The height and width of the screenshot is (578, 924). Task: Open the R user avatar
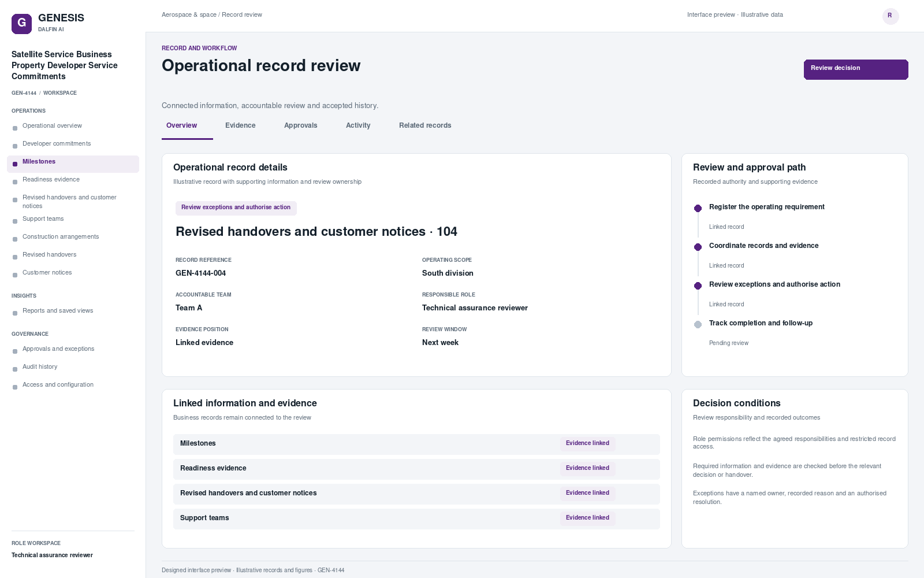tap(891, 16)
